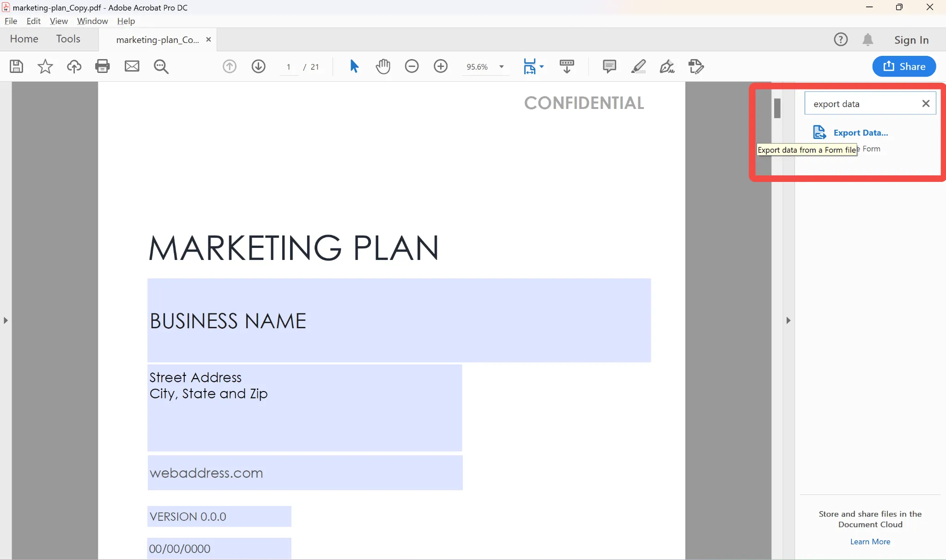Open the zoom percentage dropdown
Image resolution: width=946 pixels, height=560 pixels.
tap(502, 66)
